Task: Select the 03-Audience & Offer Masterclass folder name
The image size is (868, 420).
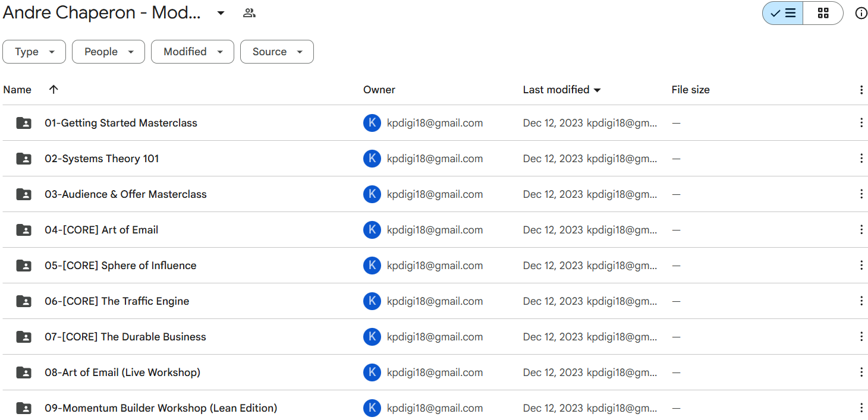Action: (125, 194)
